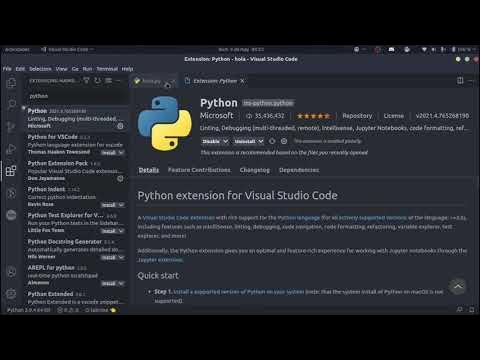
Task: Select Python Test Explorer in the extensions list
Action: (76, 223)
